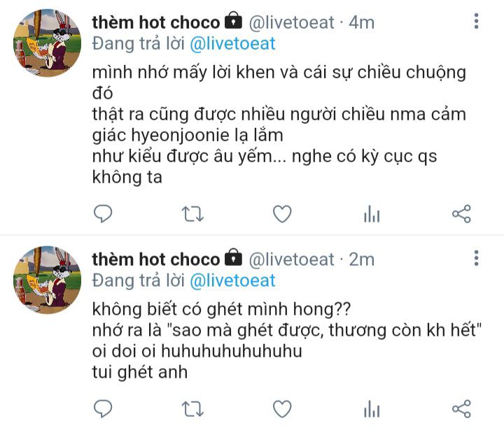Open the first tweet's 4m timestamp
This screenshot has width=504, height=428.
pyautogui.click(x=362, y=22)
